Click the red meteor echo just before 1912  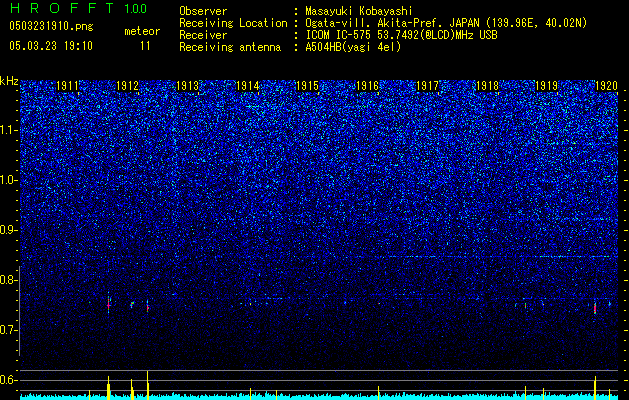click(108, 305)
